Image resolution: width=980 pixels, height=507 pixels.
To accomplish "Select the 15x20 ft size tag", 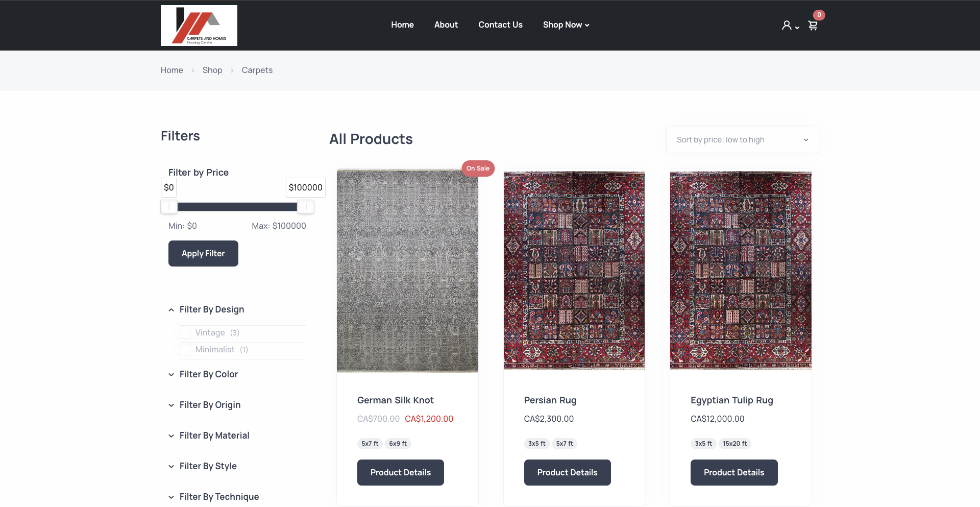I will pyautogui.click(x=734, y=444).
